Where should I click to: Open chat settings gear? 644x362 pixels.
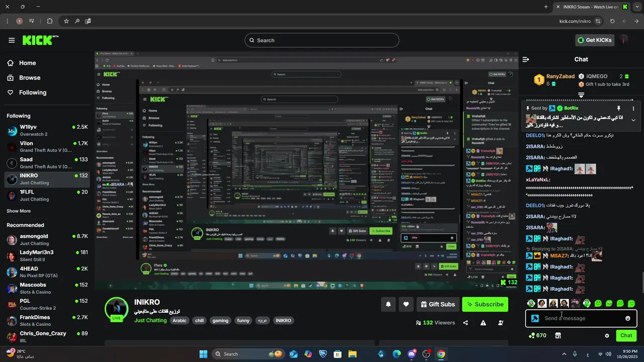coord(607,335)
